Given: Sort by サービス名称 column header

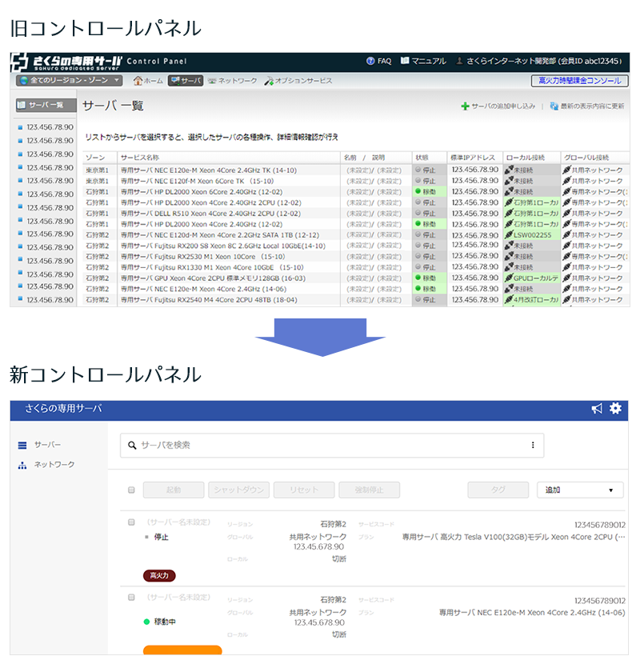Looking at the screenshot, I should click(x=140, y=158).
